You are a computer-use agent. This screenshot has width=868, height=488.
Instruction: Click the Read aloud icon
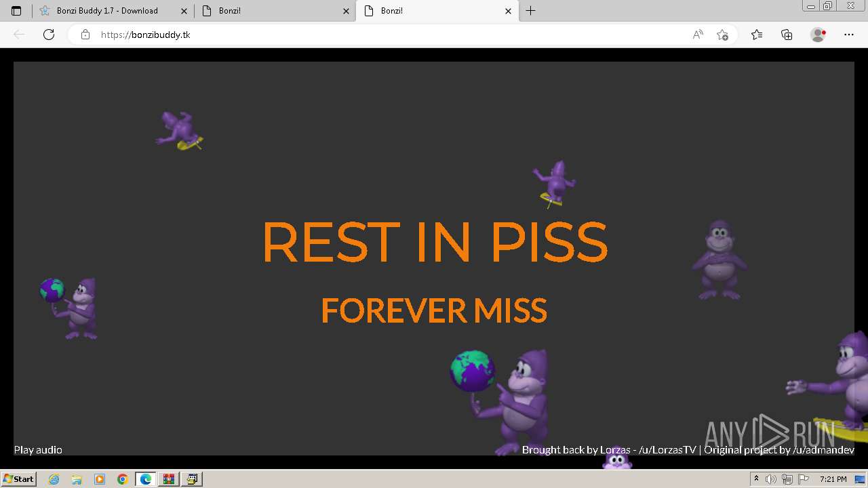tap(698, 35)
